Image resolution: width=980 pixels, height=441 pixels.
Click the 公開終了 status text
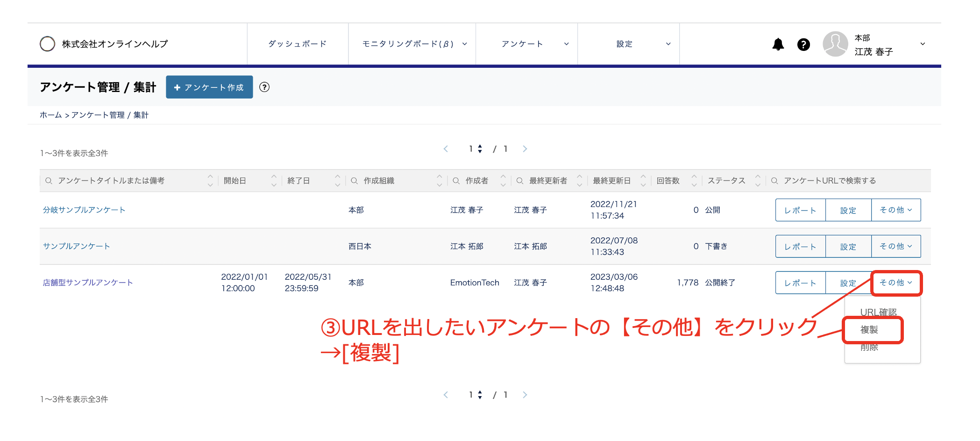[720, 283]
